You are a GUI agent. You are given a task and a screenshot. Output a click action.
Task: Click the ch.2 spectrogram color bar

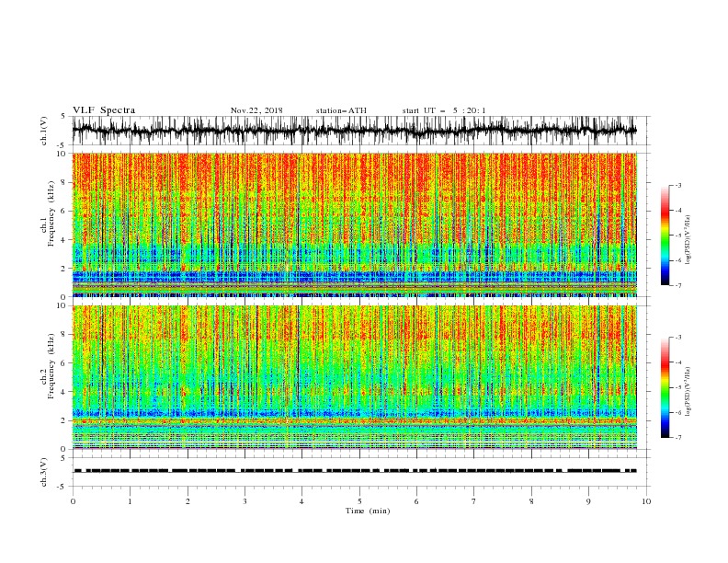click(x=665, y=387)
